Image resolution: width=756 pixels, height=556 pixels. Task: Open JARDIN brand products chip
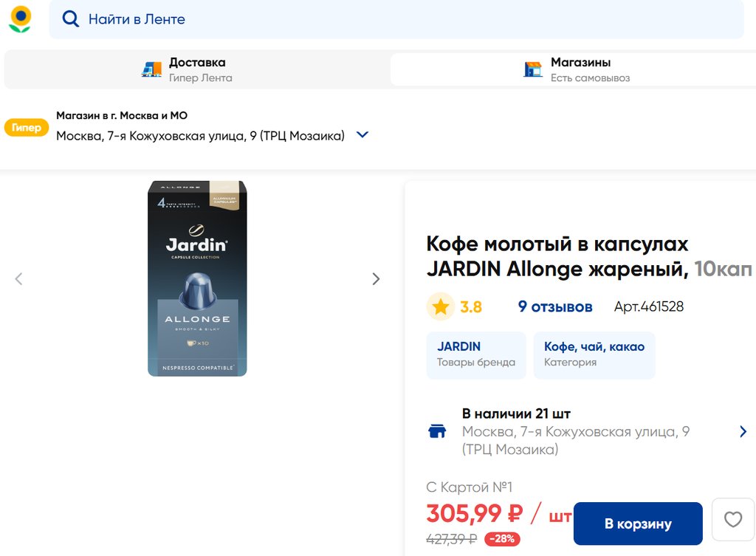click(476, 355)
